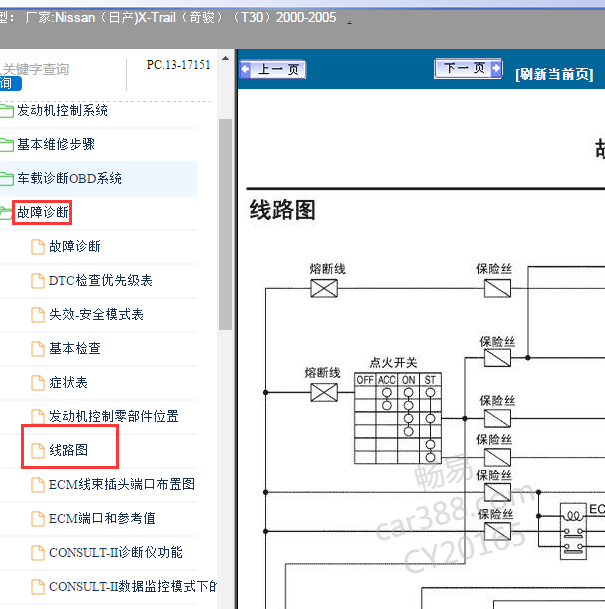The height and width of the screenshot is (609, 605).
Task: Go to next page with 下一页
Action: point(468,69)
